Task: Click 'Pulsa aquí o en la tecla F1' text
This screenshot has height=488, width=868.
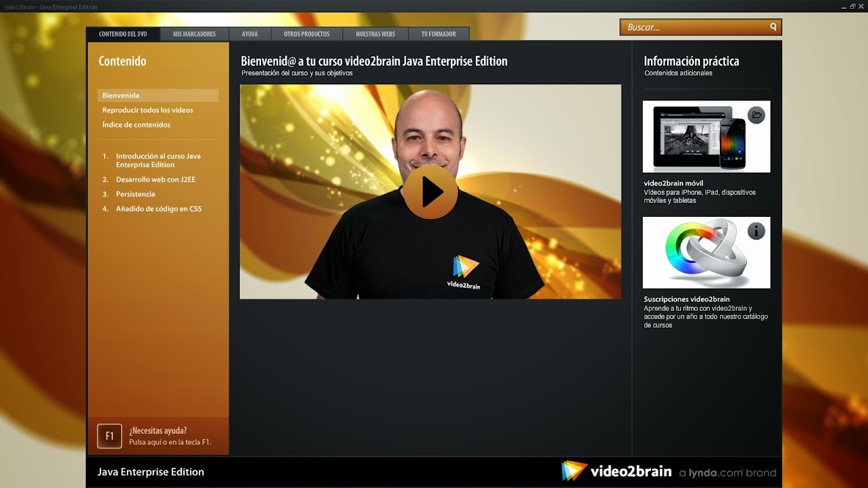Action: [170, 442]
